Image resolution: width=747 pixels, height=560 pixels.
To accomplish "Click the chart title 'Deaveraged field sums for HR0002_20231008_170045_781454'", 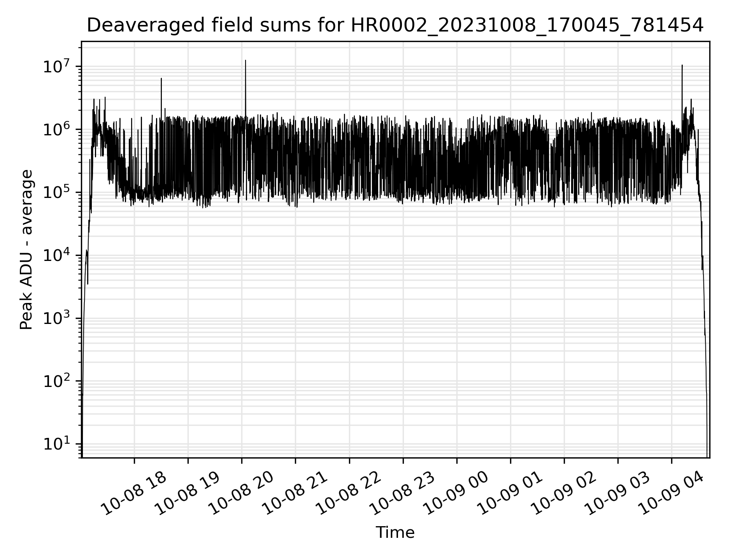I will (395, 26).
